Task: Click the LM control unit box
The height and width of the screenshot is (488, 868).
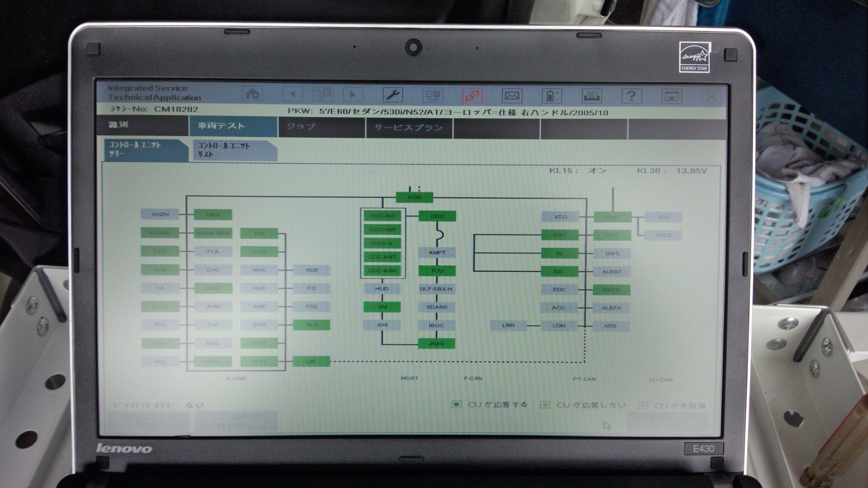Action: coord(311,361)
